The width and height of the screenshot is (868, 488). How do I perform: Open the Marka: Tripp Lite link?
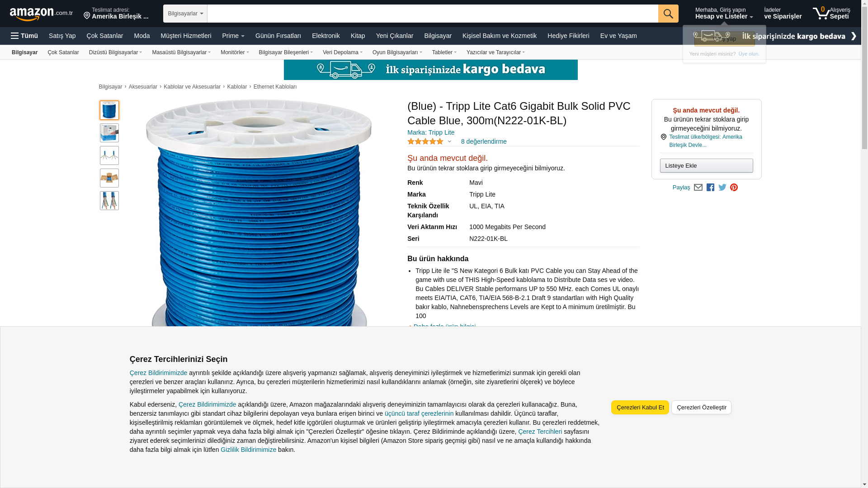(431, 132)
